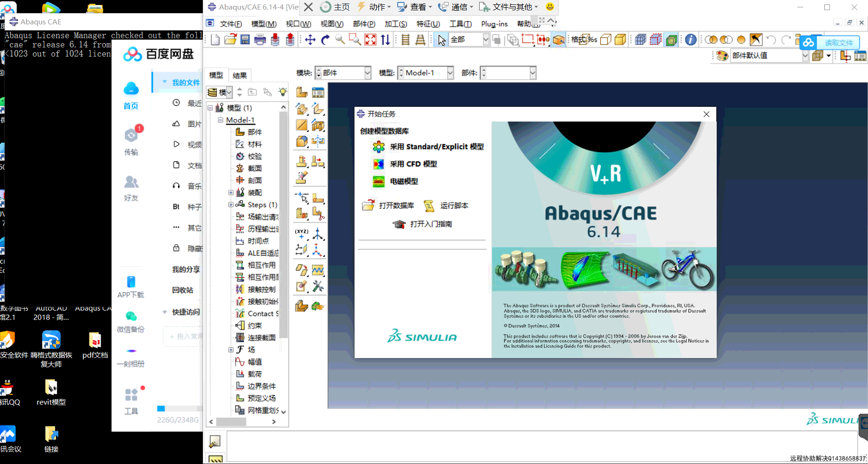868x464 pixels.
Task: Switch to the 结果 results tab
Action: [x=240, y=75]
